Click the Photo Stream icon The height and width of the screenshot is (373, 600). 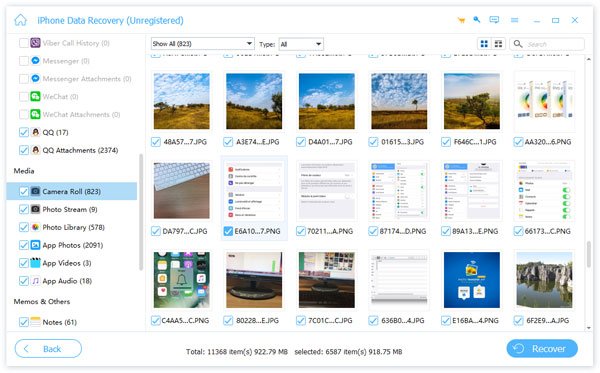35,209
